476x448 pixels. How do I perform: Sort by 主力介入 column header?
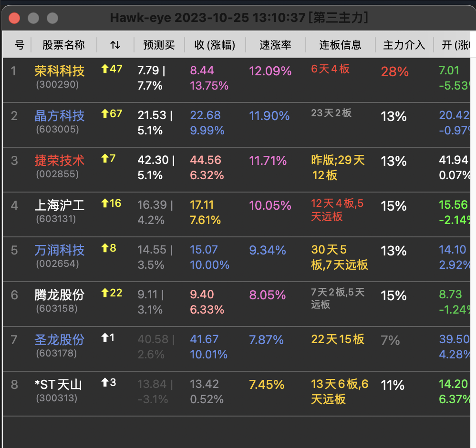click(404, 45)
